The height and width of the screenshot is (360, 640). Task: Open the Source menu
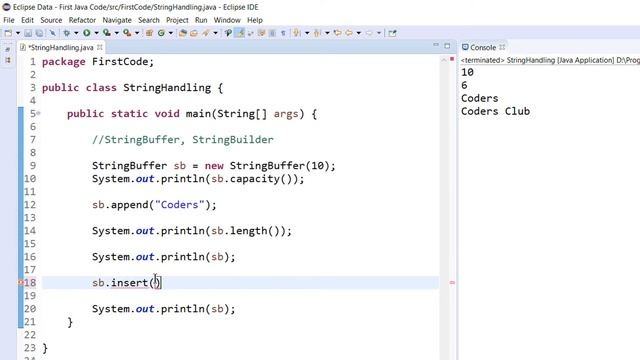click(x=51, y=20)
